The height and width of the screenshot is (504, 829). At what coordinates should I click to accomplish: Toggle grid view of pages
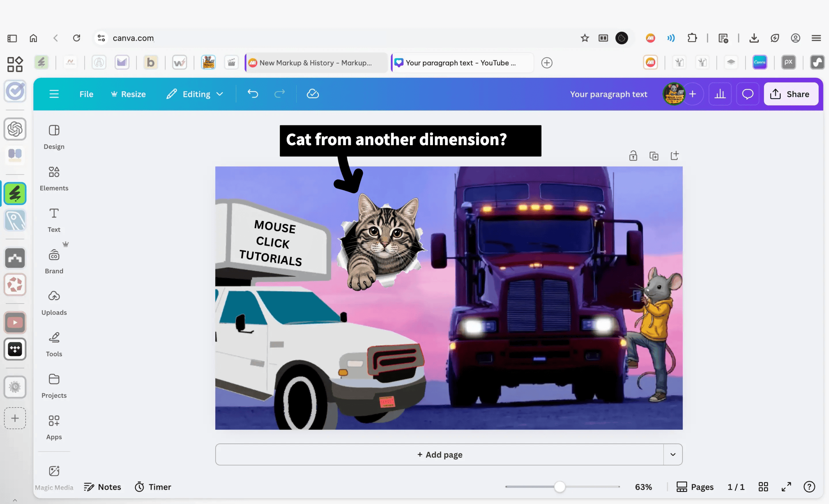763,487
